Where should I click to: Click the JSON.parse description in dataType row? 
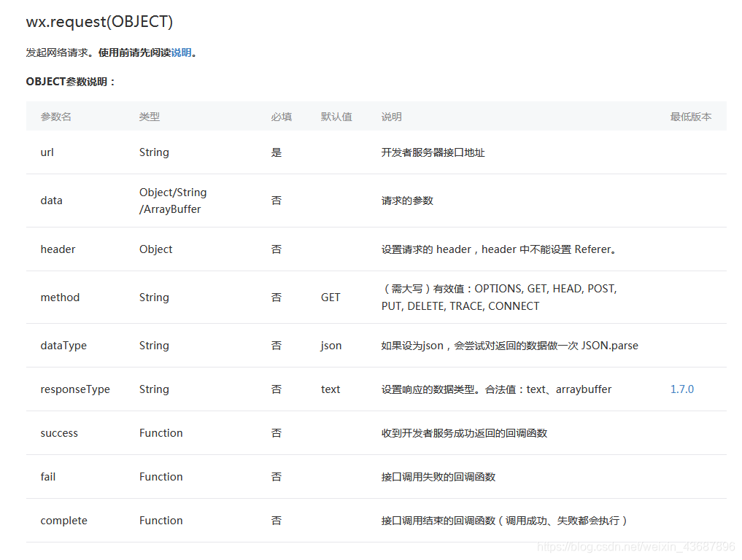pyautogui.click(x=510, y=346)
